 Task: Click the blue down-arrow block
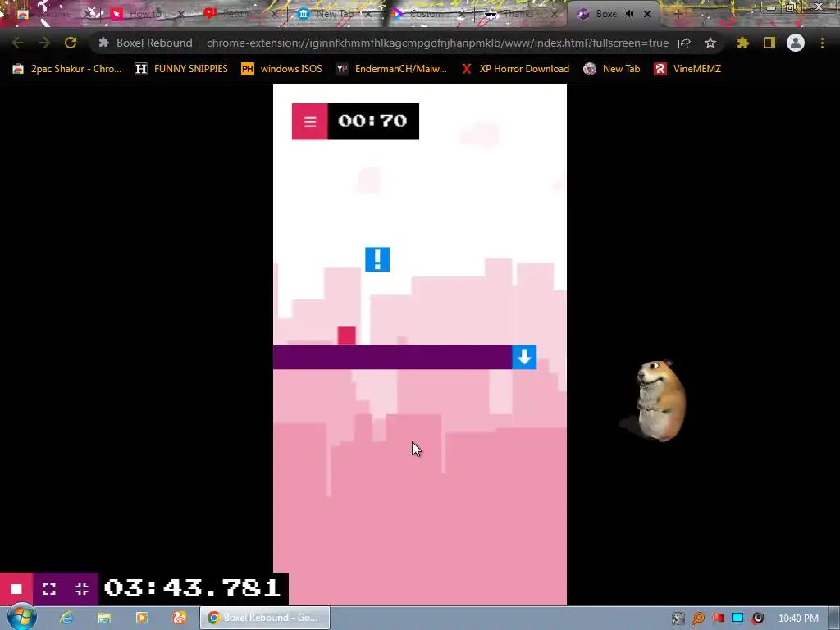524,357
